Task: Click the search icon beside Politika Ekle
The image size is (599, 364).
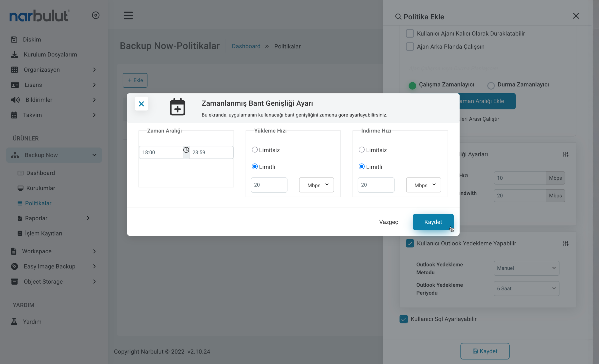Action: tap(398, 17)
